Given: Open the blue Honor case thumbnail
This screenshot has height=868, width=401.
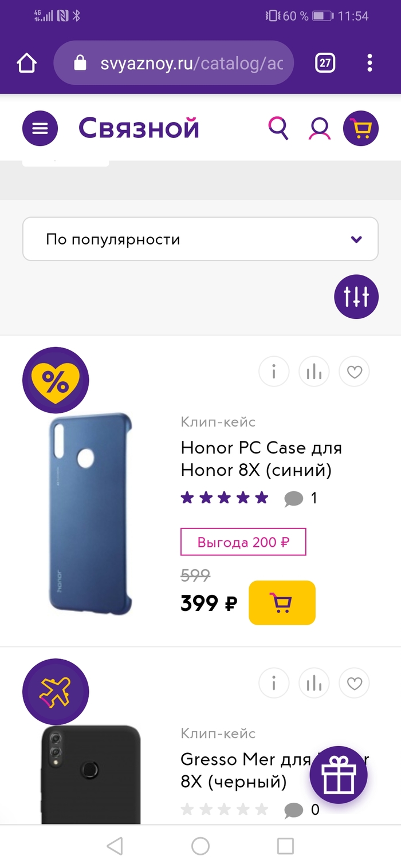Looking at the screenshot, I should [91, 514].
